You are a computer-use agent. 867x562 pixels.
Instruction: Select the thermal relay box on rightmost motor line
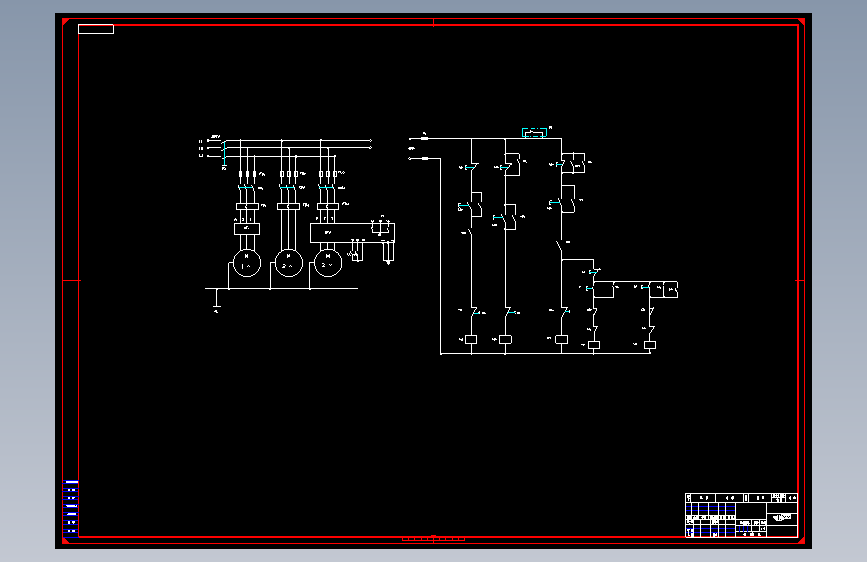(x=328, y=206)
